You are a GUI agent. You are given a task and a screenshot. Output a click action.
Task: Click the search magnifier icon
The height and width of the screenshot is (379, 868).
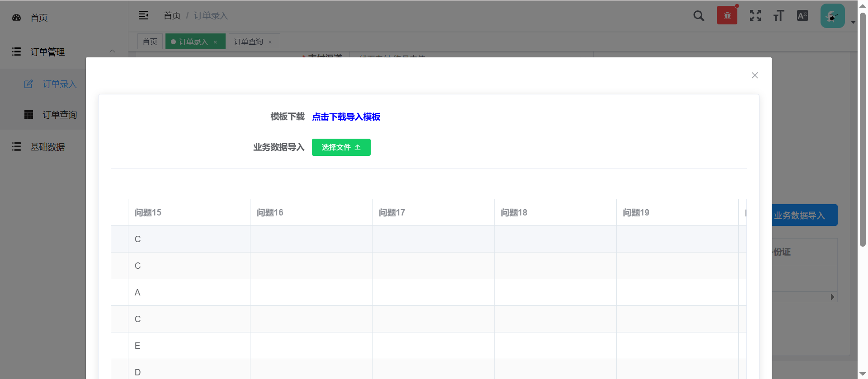pos(698,16)
